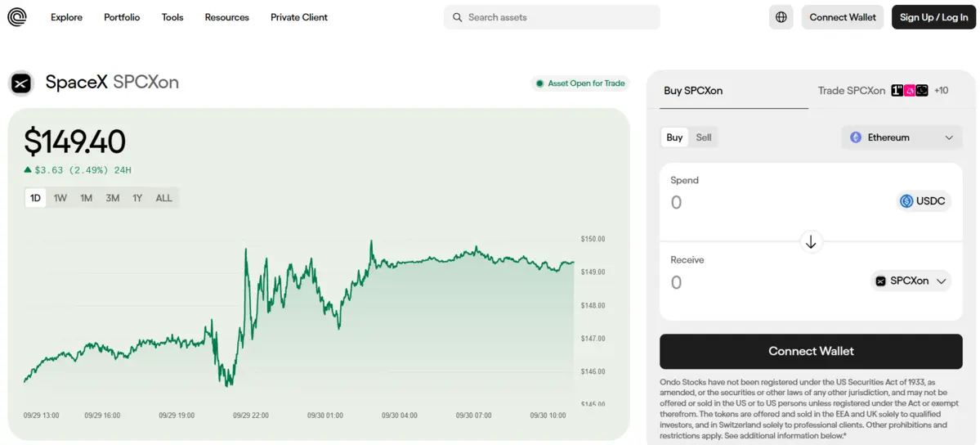Screen dimensions: 980x445
Task: Swap direction using the down arrow
Action: (x=811, y=241)
